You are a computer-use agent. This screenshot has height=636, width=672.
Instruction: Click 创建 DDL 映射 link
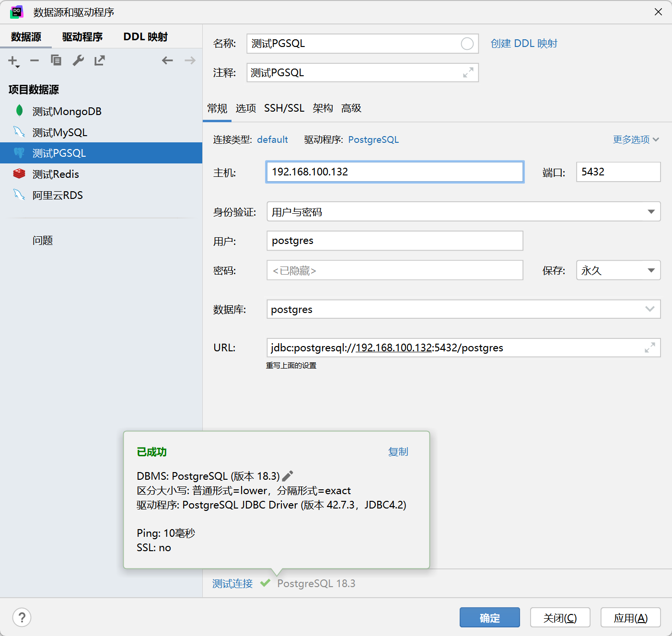(x=524, y=44)
